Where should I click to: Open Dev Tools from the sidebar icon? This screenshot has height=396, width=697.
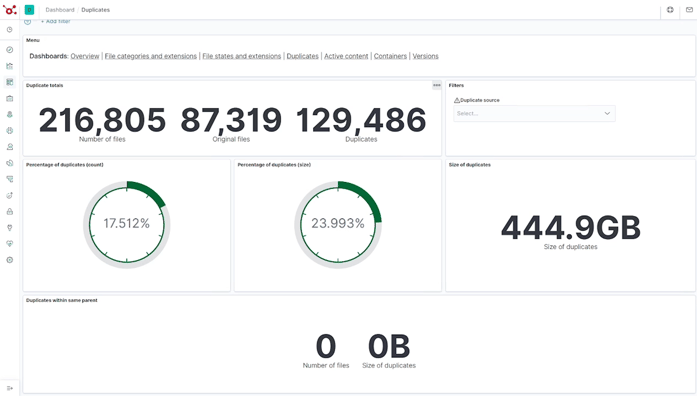[10, 228]
